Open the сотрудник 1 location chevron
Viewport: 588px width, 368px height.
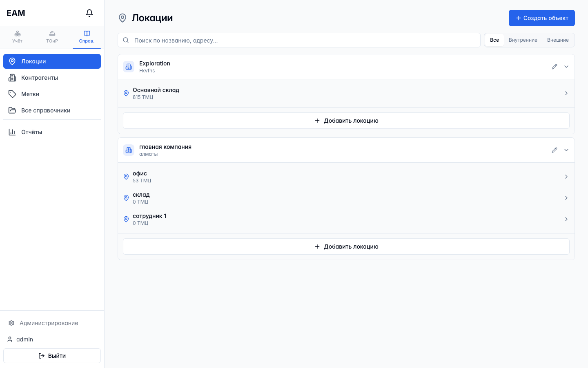pyautogui.click(x=566, y=219)
